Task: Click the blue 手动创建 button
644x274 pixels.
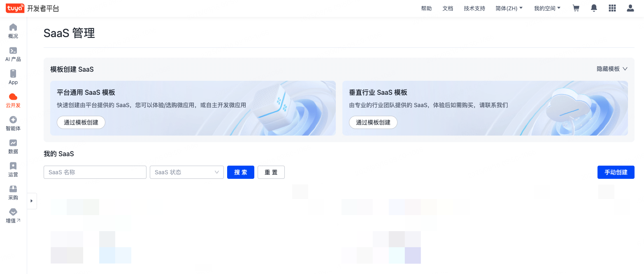Action: point(616,172)
